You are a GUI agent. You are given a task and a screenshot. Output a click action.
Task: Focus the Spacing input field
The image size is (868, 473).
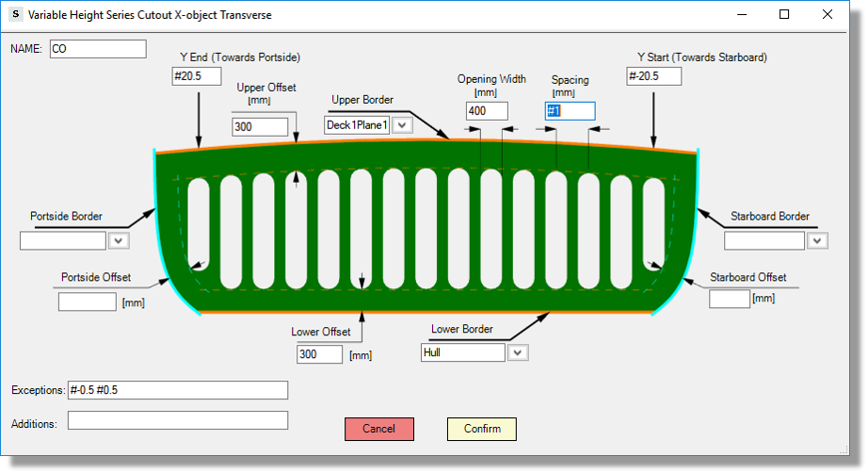tap(571, 111)
